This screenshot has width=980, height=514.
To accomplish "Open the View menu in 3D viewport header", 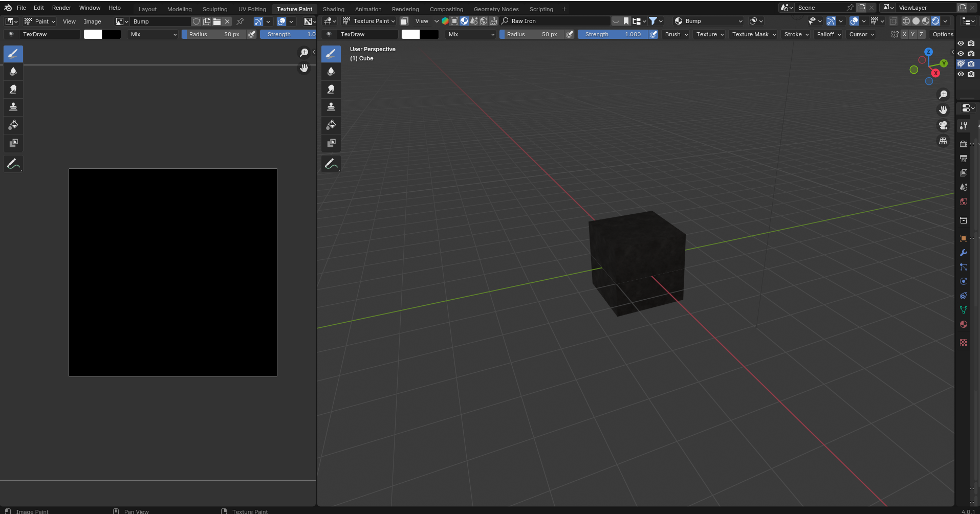I will (422, 21).
